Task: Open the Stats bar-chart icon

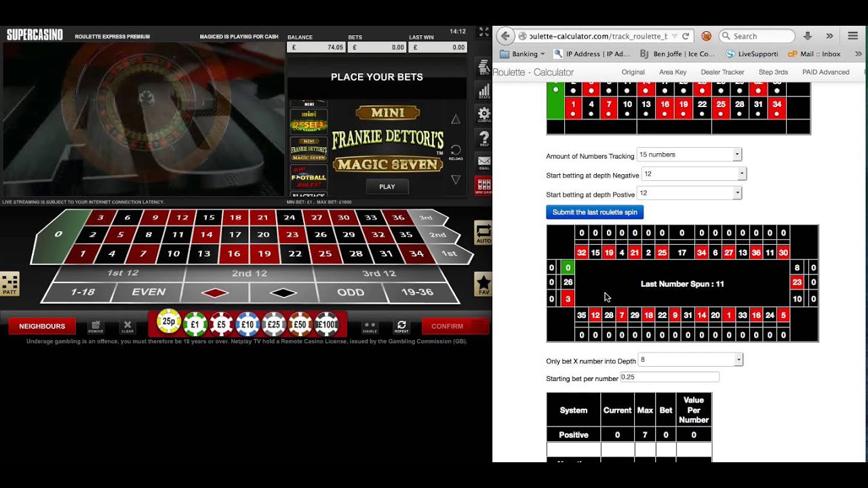Action: pyautogui.click(x=484, y=91)
